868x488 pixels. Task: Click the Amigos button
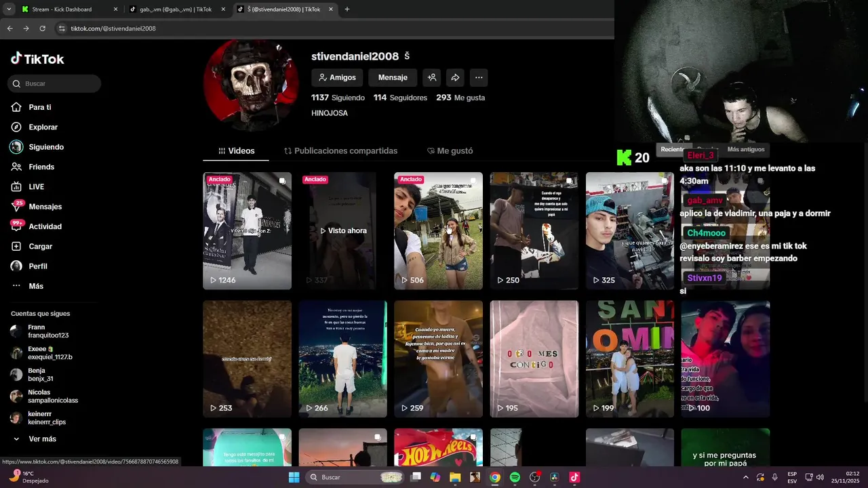pyautogui.click(x=337, y=78)
